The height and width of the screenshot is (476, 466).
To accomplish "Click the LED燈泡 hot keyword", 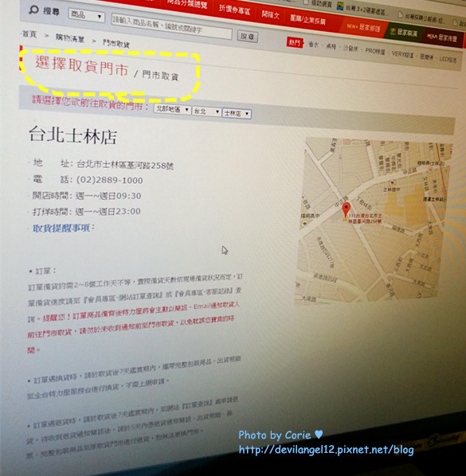I will click(x=448, y=59).
